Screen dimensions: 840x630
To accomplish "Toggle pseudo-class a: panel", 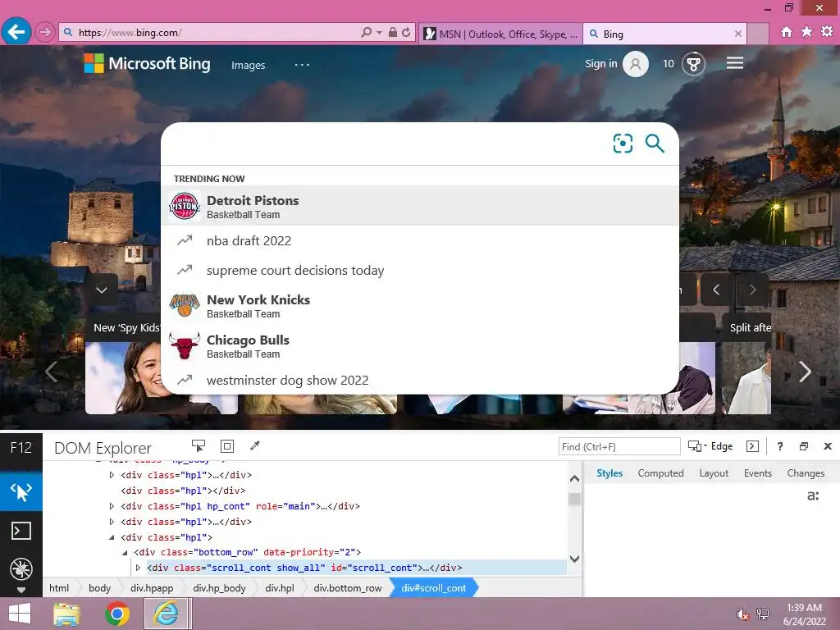I will [x=813, y=495].
